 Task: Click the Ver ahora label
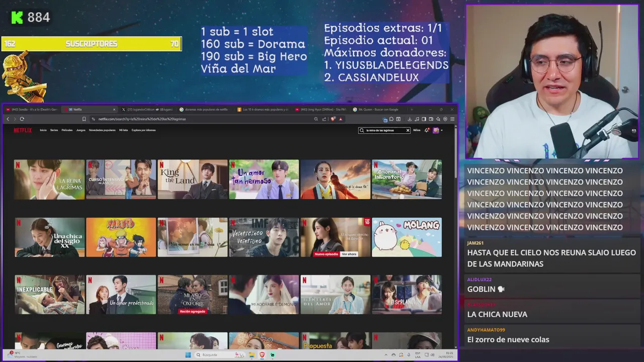349,254
